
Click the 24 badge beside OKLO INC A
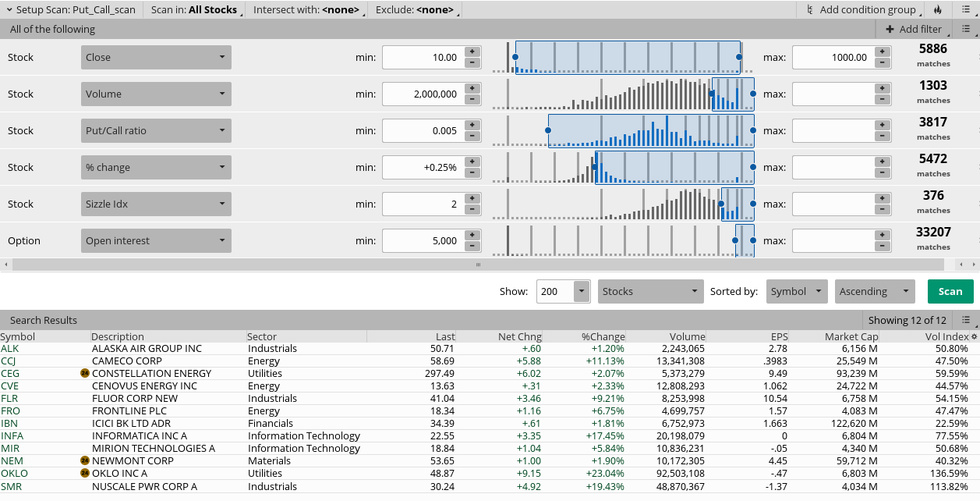(x=85, y=474)
